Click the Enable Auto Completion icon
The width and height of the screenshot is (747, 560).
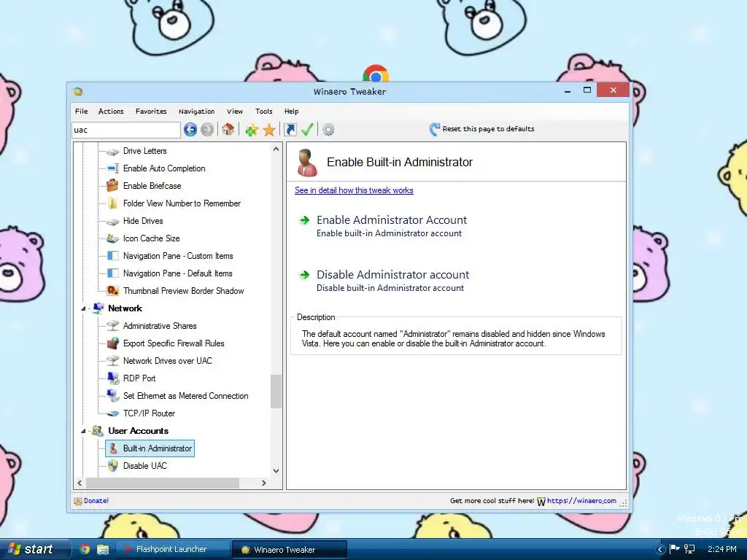point(113,168)
